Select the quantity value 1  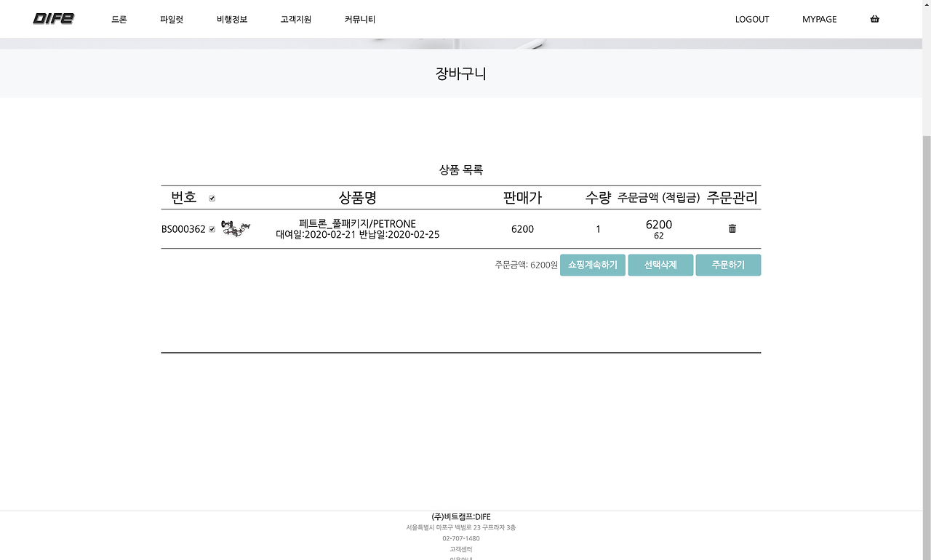(598, 229)
